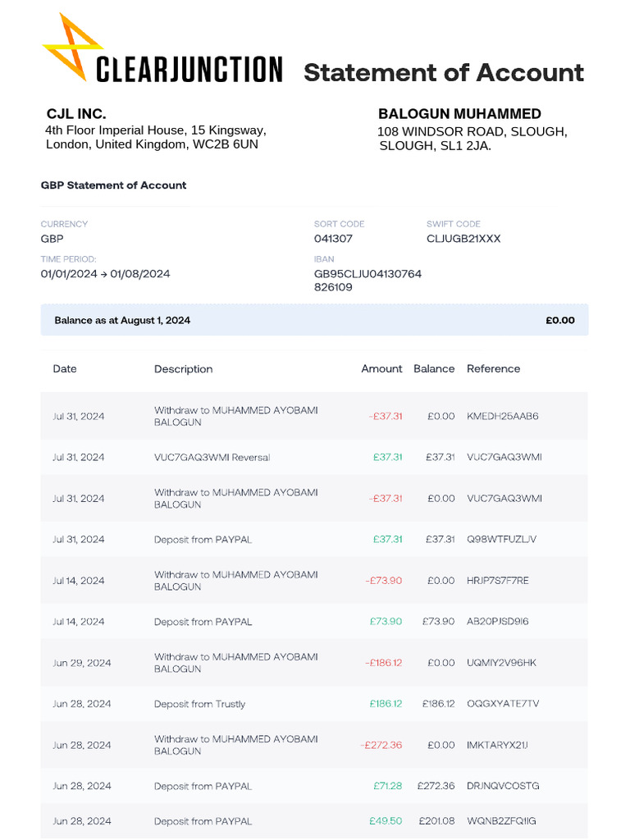Select the green £37.31 Reversal amount
630x840 pixels.
[x=388, y=457]
